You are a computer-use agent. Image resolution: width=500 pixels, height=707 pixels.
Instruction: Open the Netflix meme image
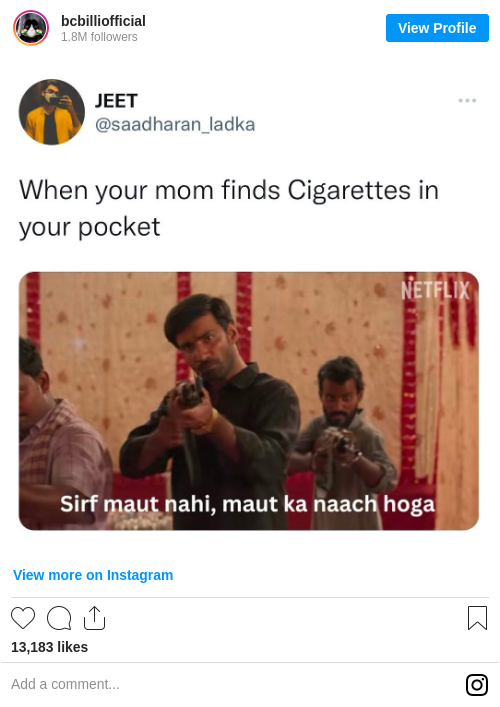coord(249,401)
